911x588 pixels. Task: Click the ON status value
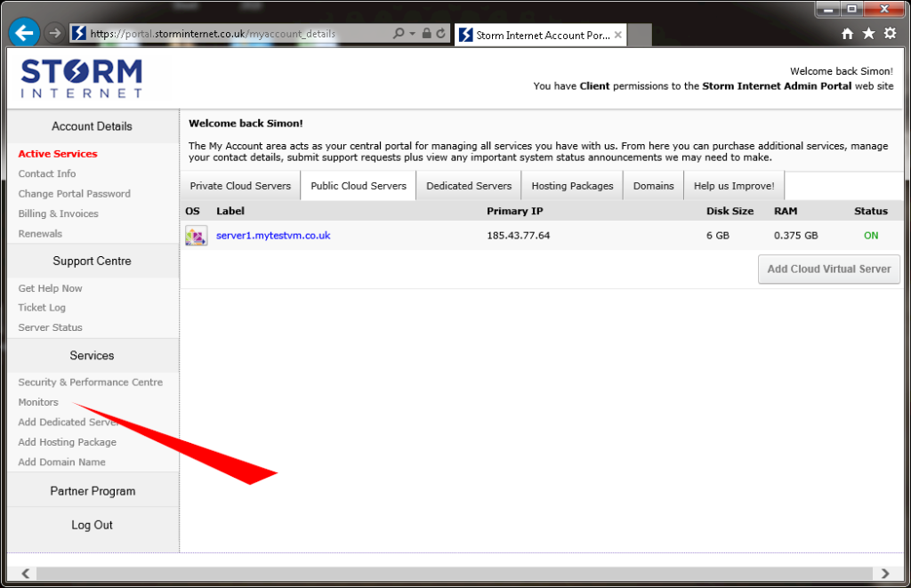tap(871, 236)
